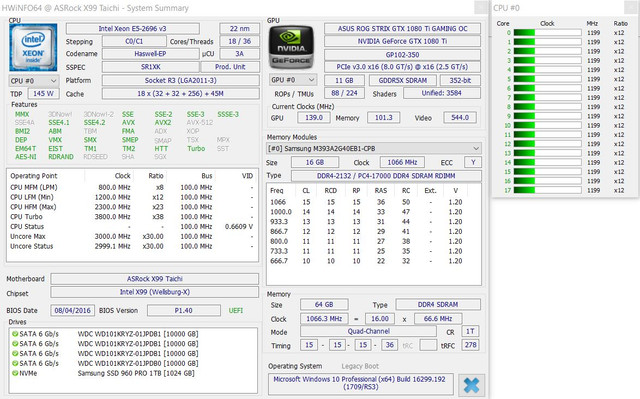Image resolution: width=640 pixels, height=399 pixels.
Task: Click ASUS ROG STRIX GTX 1080 Ti field
Action: (402, 29)
